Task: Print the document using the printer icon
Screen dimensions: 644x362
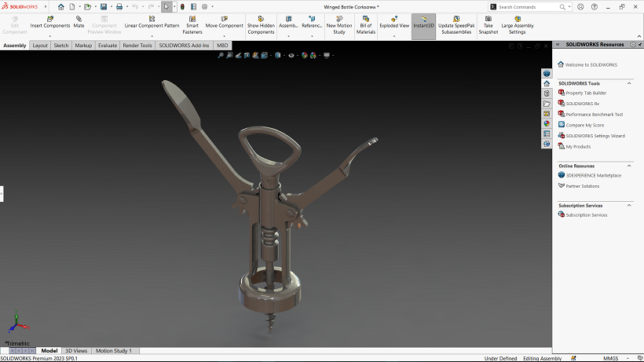Action: [x=119, y=6]
